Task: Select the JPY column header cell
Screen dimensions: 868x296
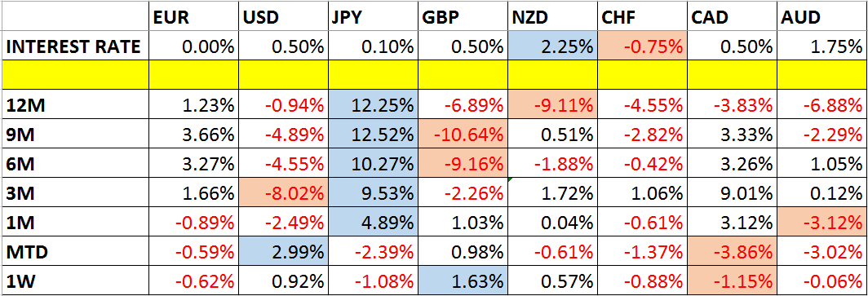Action: [x=373, y=16]
